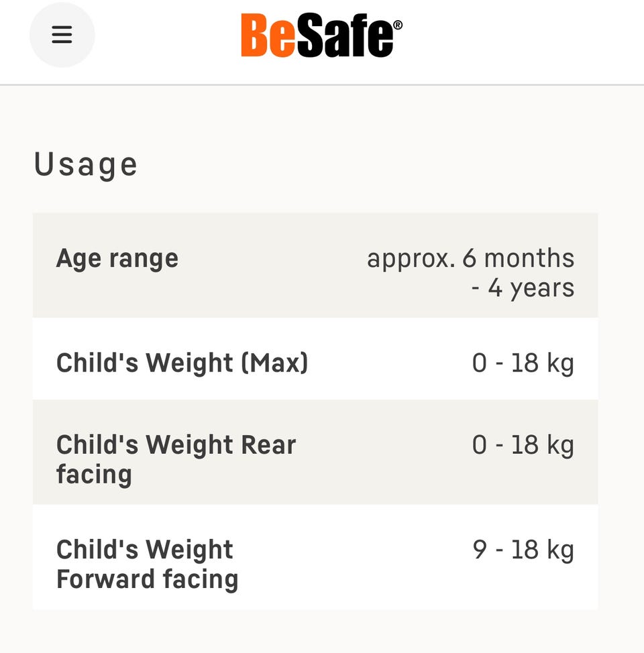The height and width of the screenshot is (653, 644).
Task: Open the hamburger navigation menu
Action: (x=62, y=35)
